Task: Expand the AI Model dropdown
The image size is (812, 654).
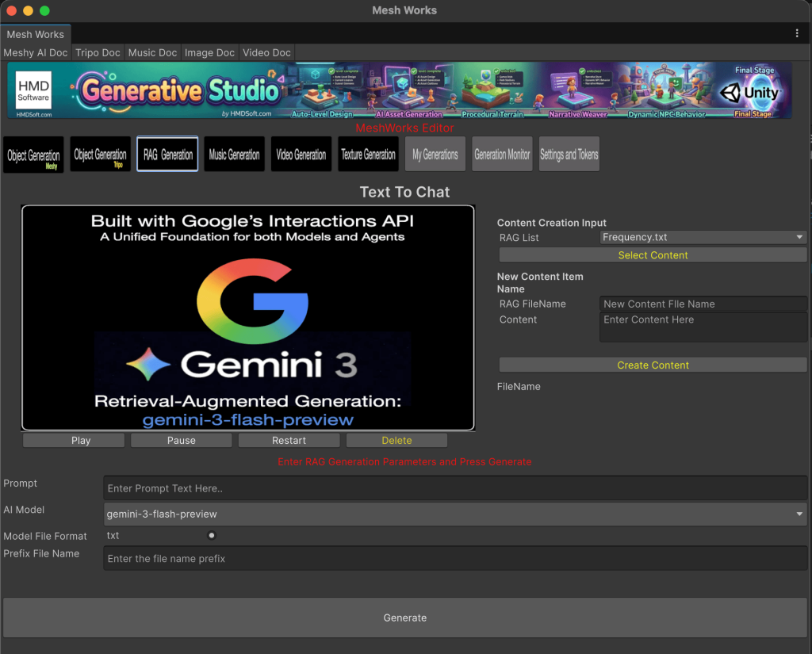Action: point(455,514)
